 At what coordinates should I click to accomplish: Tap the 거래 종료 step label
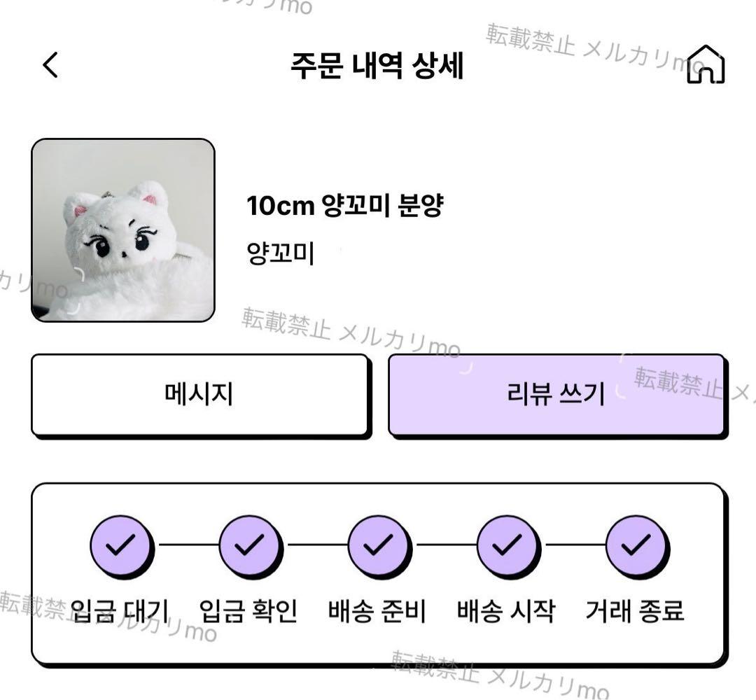coord(635,610)
